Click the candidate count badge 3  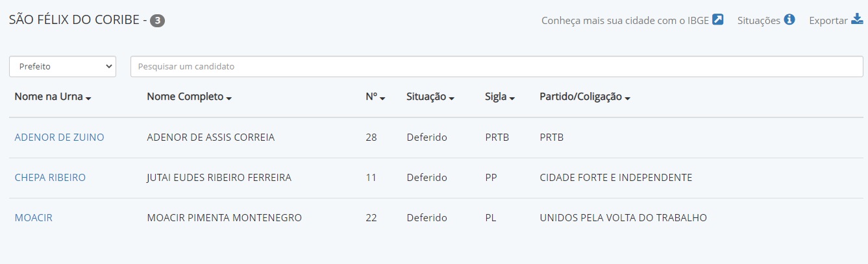pos(157,21)
